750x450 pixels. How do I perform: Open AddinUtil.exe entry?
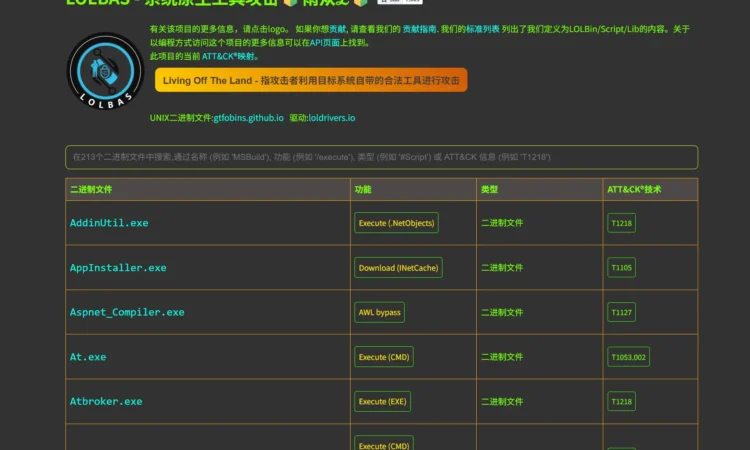tap(109, 223)
